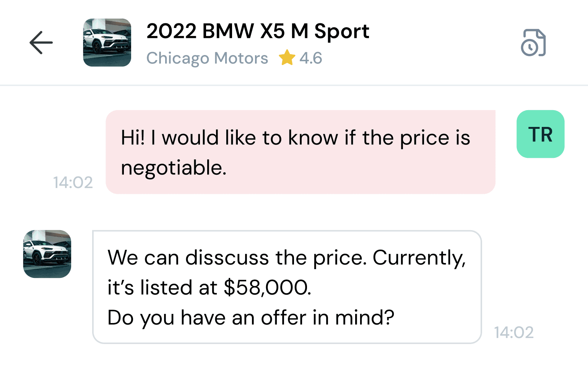The image size is (588, 367).
Task: Select the TR avatar next to the buyer message
Action: pyautogui.click(x=540, y=134)
